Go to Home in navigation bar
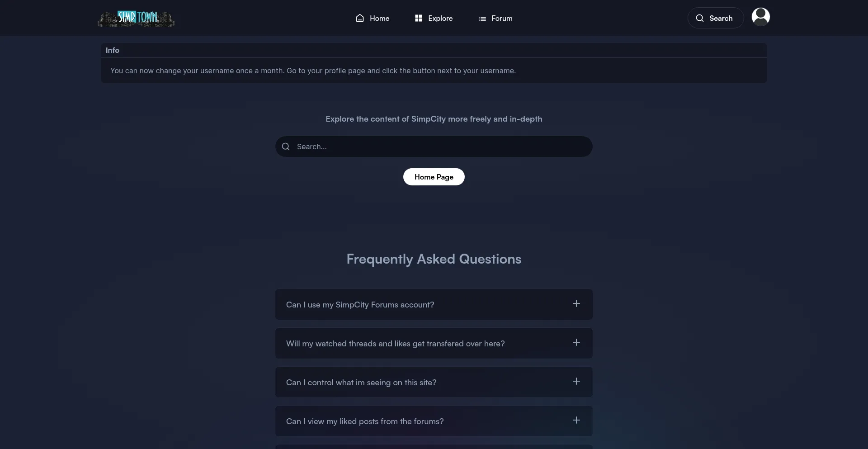 (379, 18)
